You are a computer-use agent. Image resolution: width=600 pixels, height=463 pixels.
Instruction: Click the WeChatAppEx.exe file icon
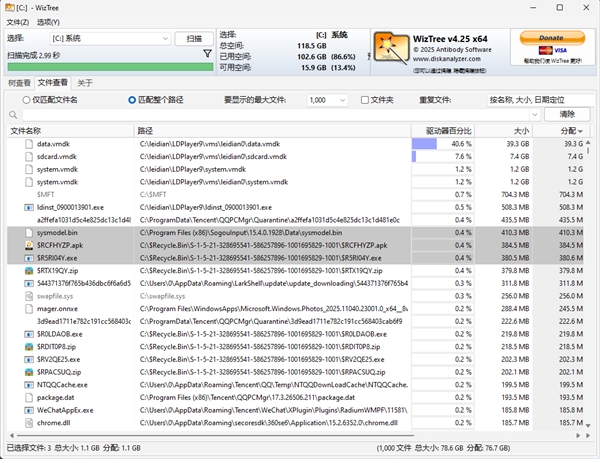pyautogui.click(x=29, y=410)
